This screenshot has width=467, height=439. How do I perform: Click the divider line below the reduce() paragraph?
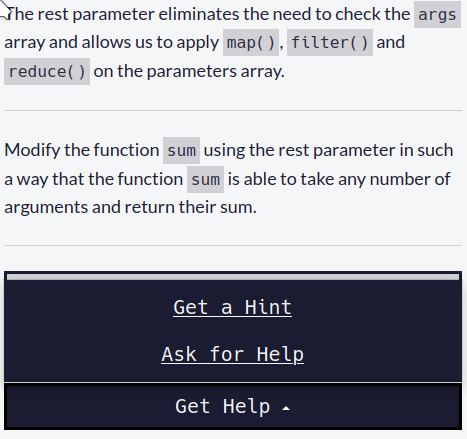click(233, 110)
